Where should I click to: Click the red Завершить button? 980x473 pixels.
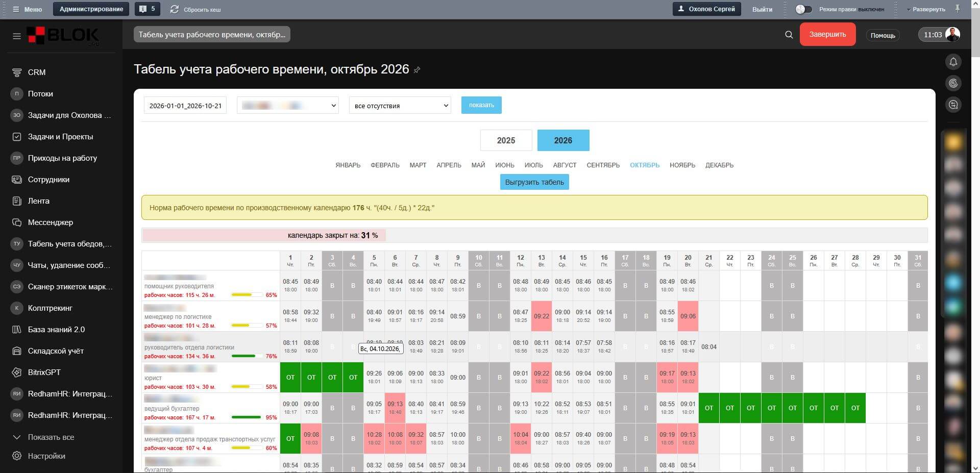pos(827,35)
